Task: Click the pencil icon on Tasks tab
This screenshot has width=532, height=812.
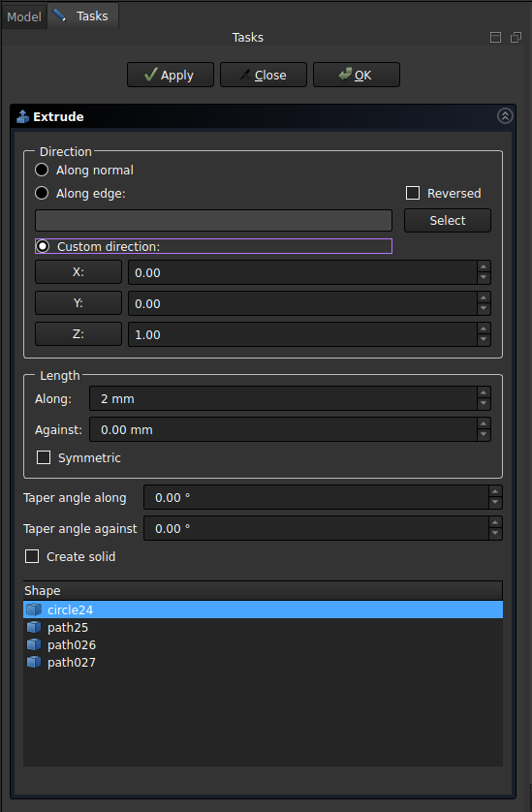Action: tap(59, 15)
